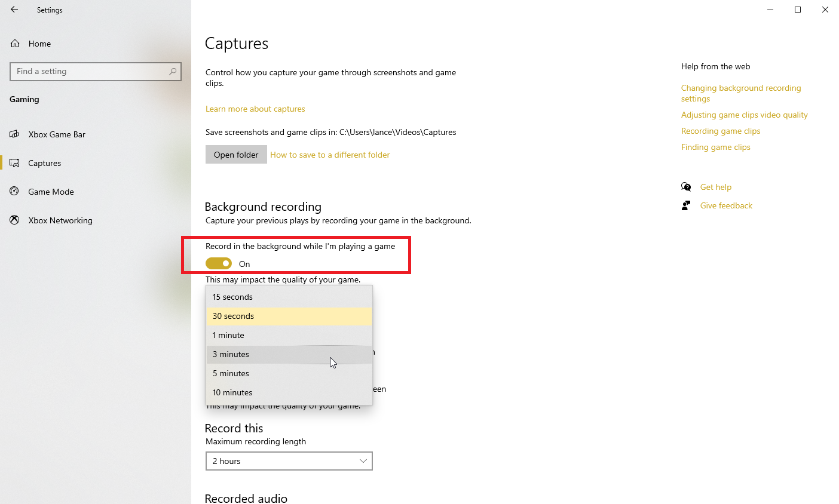Choose 30 seconds in the dropdown list
Screen dimensions: 839x504
click(289, 316)
